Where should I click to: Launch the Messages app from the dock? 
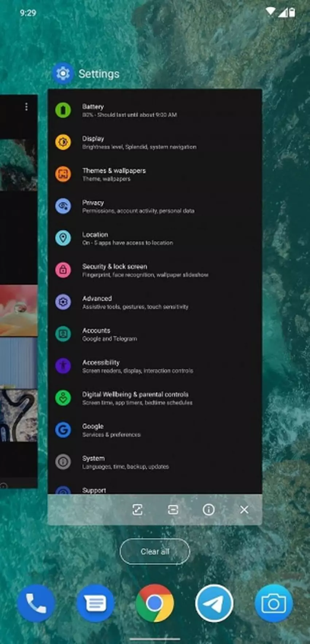(x=95, y=604)
